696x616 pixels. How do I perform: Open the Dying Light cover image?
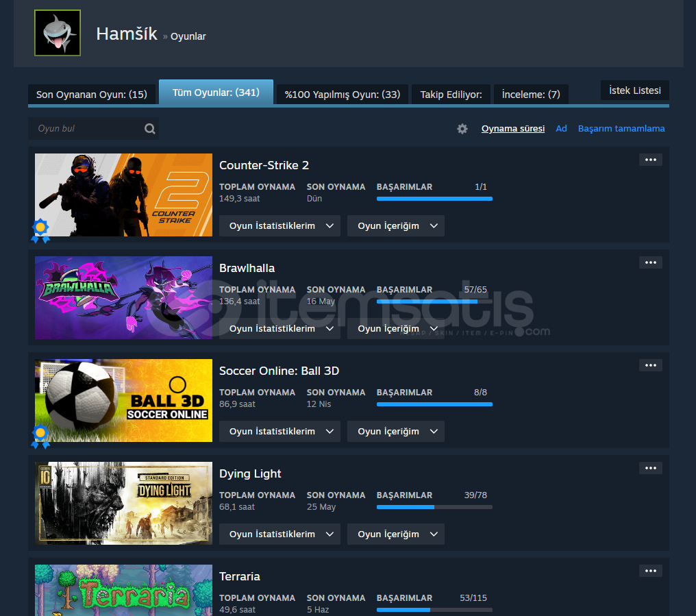[x=123, y=503]
